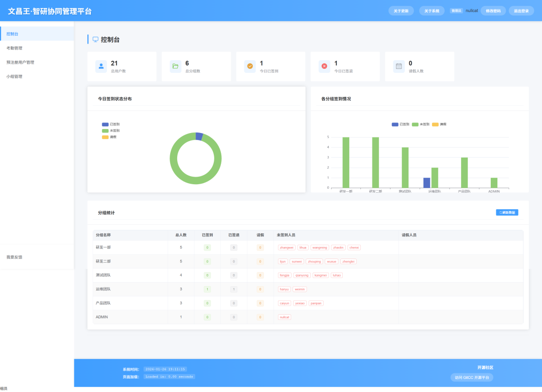Click the wangming tag
Viewport: 542px width, 392px height.
tap(319, 247)
